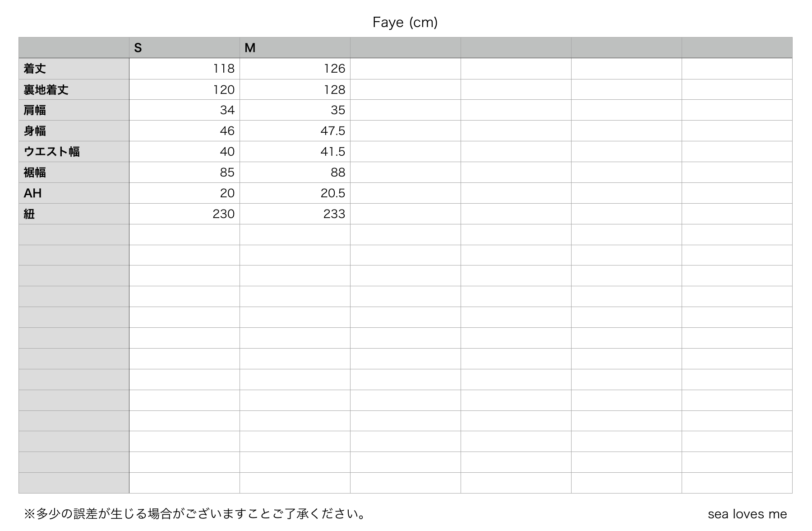Click the cell containing 233
Screen dimensions: 812x531
pyautogui.click(x=295, y=214)
